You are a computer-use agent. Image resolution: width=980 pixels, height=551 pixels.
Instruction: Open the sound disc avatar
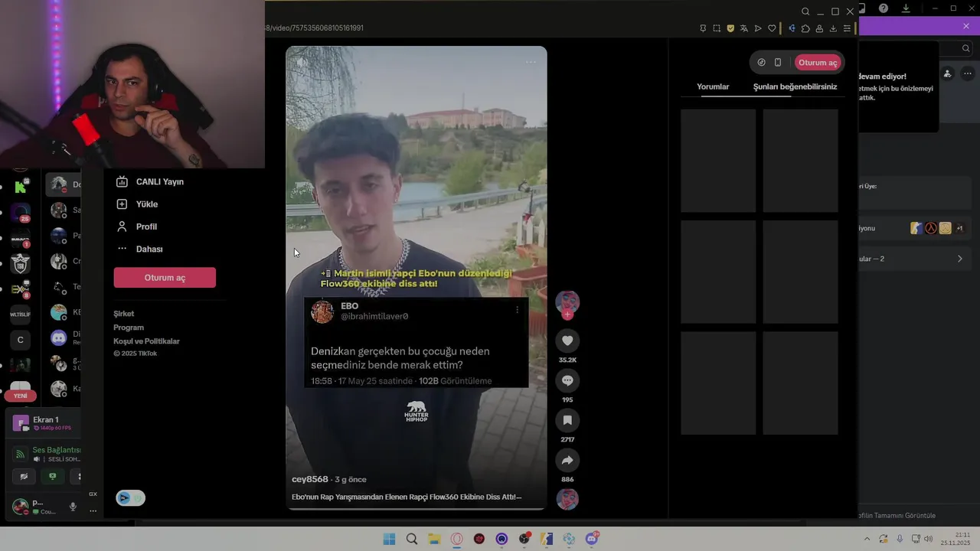567,500
